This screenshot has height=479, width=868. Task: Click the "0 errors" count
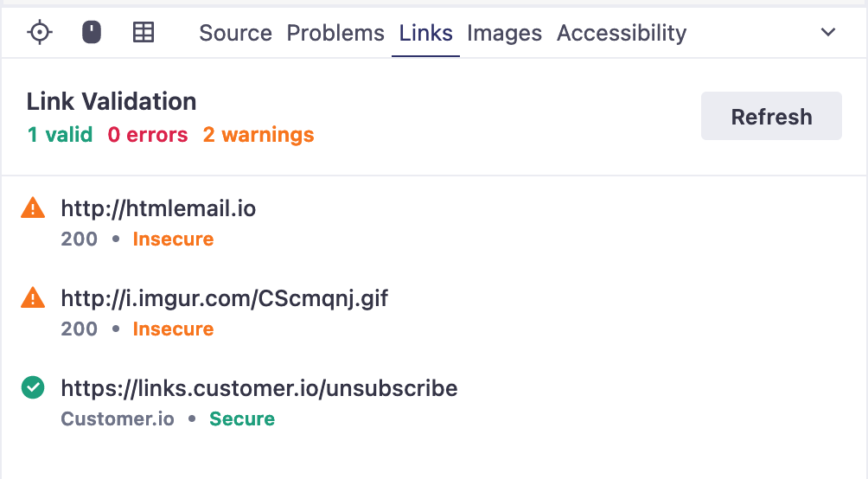tap(148, 135)
